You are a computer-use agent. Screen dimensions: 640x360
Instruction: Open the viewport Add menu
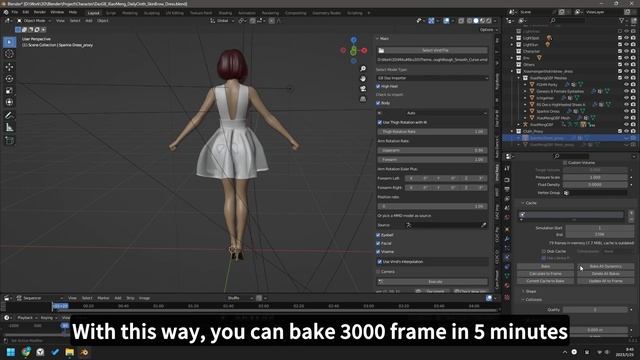(89, 20)
